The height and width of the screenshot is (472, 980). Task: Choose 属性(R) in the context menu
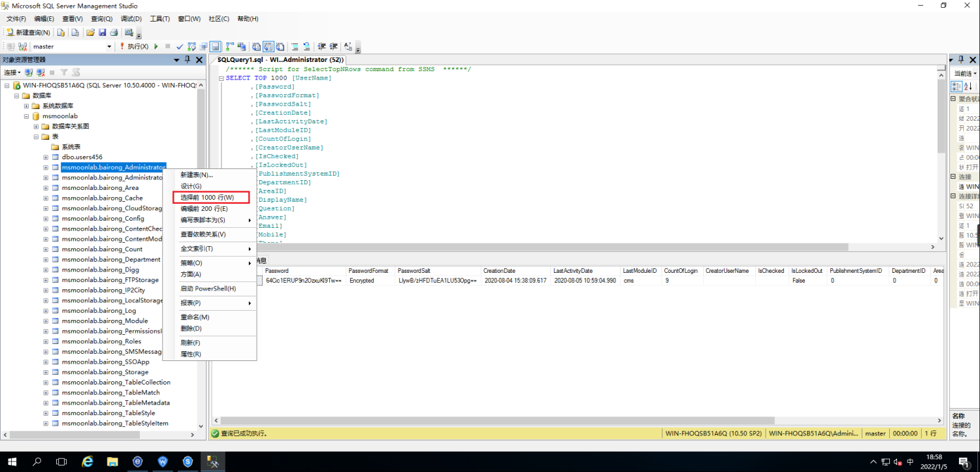click(209, 354)
